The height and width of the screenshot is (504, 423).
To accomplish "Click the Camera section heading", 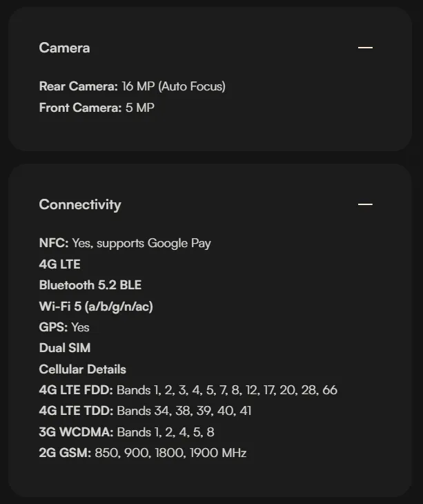I will pos(65,48).
